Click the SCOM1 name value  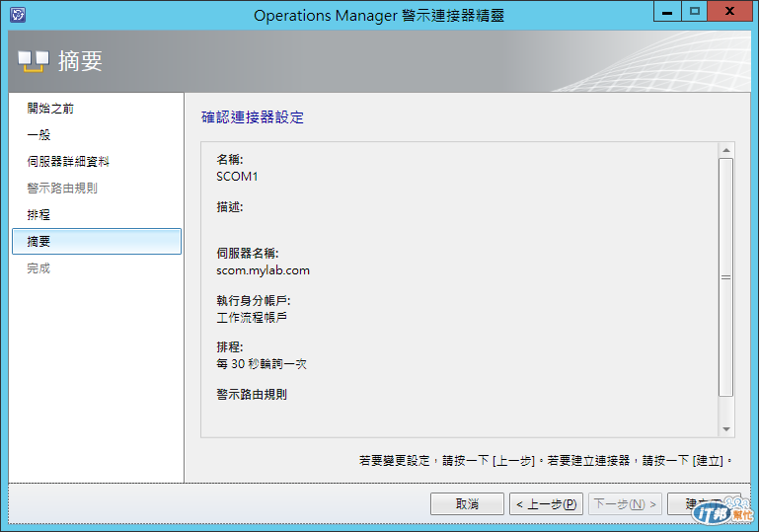237,177
